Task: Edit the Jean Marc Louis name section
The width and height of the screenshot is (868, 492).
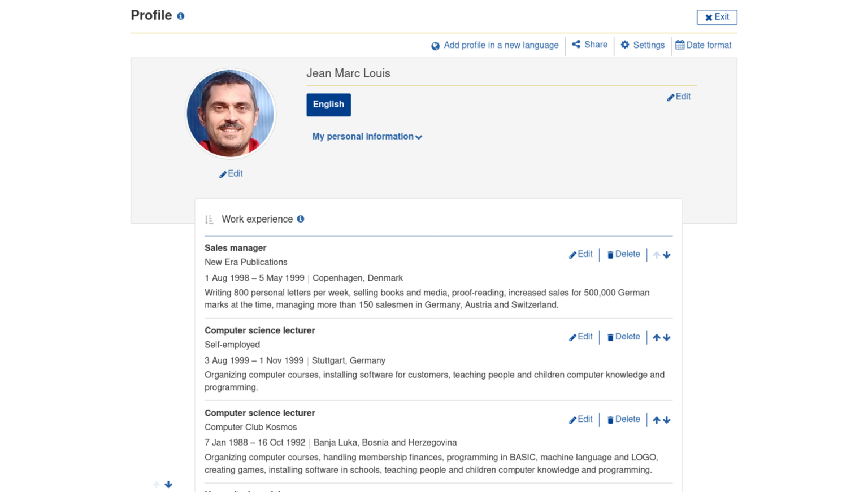Action: pos(679,97)
